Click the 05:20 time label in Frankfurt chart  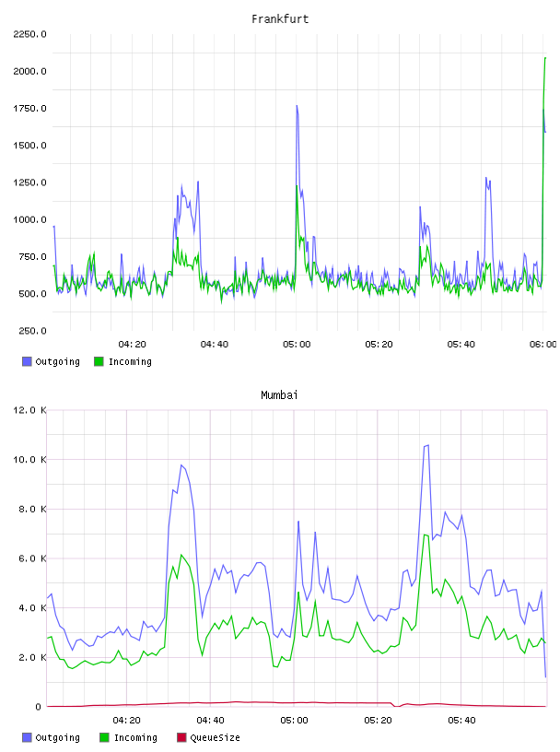click(379, 345)
